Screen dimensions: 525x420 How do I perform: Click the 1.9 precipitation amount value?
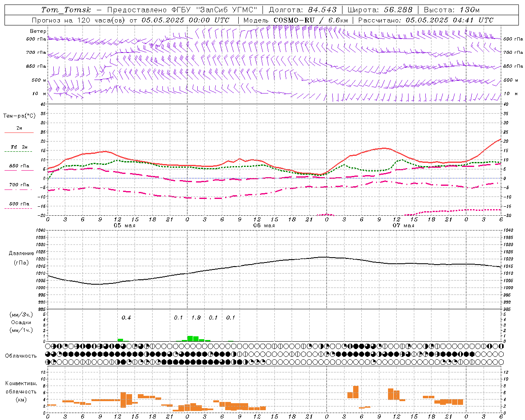(x=196, y=317)
